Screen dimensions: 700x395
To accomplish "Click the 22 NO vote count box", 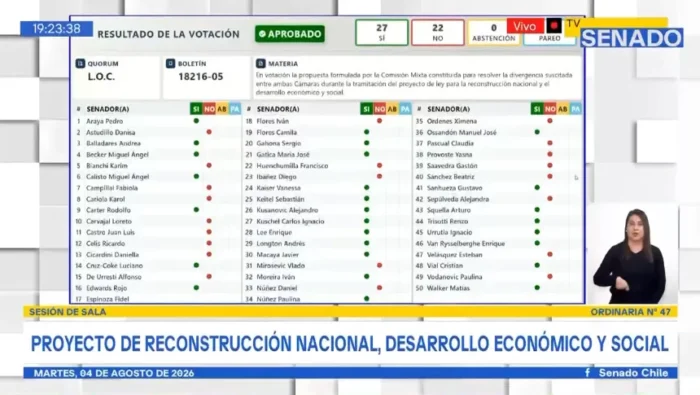I will click(x=438, y=33).
